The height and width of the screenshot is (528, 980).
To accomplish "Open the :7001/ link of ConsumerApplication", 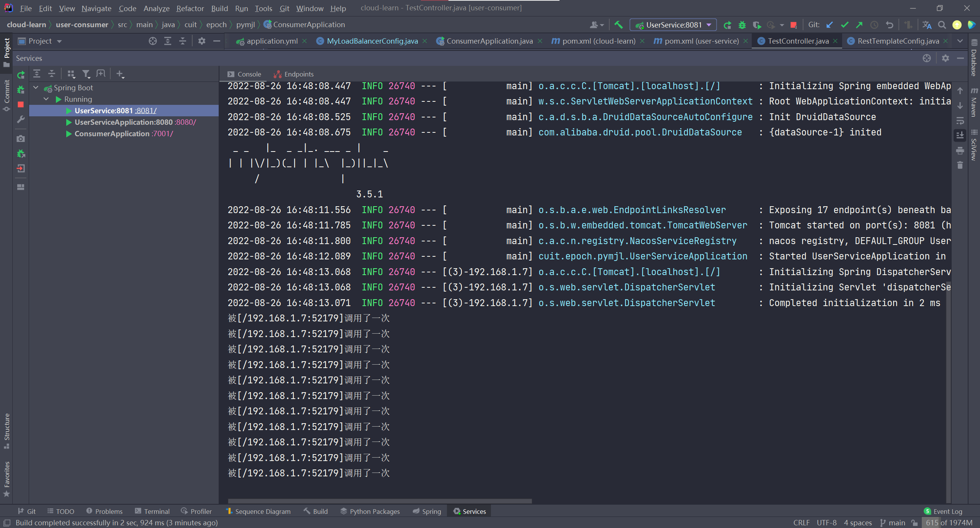I will [x=162, y=134].
